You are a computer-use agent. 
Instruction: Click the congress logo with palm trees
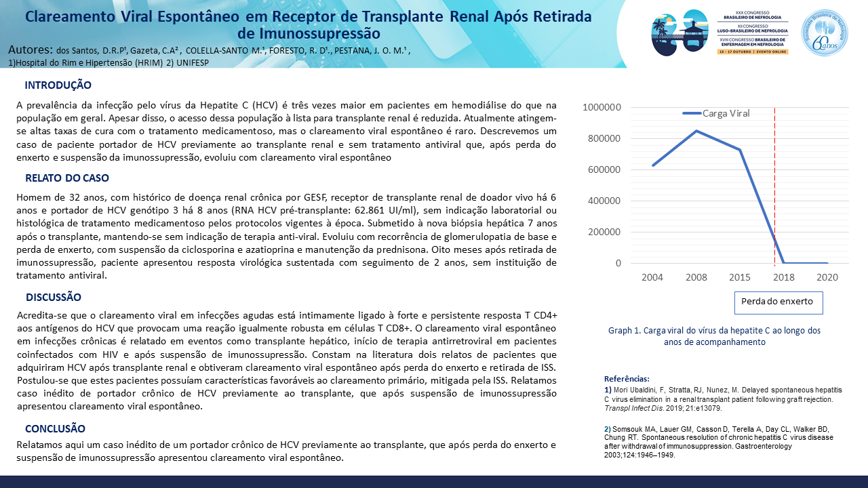679,31
